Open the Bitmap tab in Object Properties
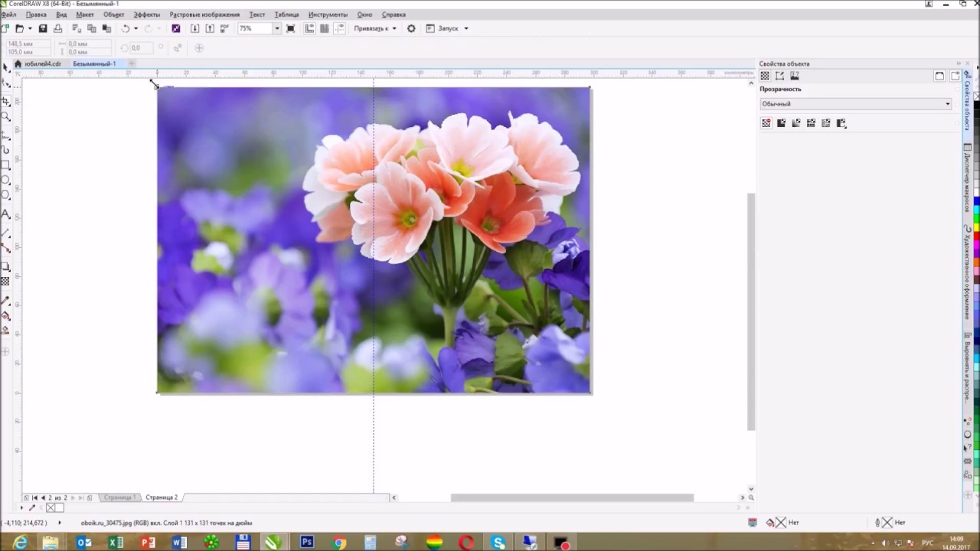The height and width of the screenshot is (551, 980). point(795,76)
